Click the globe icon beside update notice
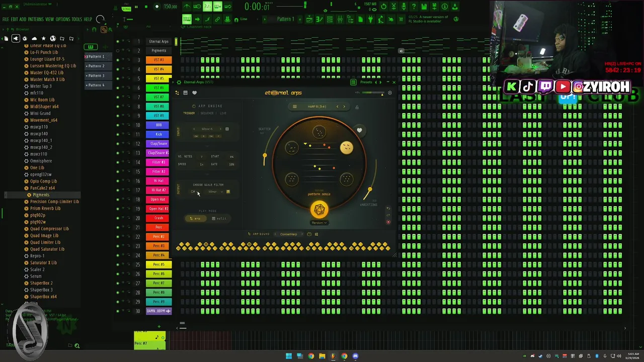 pos(456,19)
